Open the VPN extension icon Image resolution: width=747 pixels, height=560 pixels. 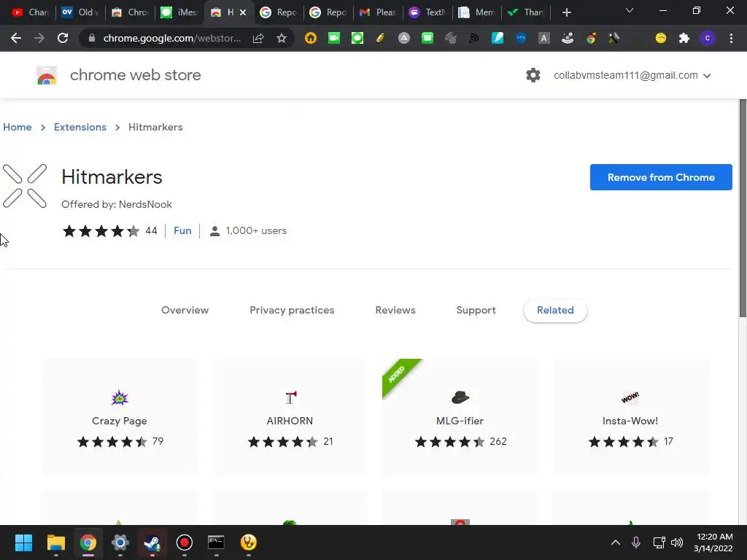(521, 38)
